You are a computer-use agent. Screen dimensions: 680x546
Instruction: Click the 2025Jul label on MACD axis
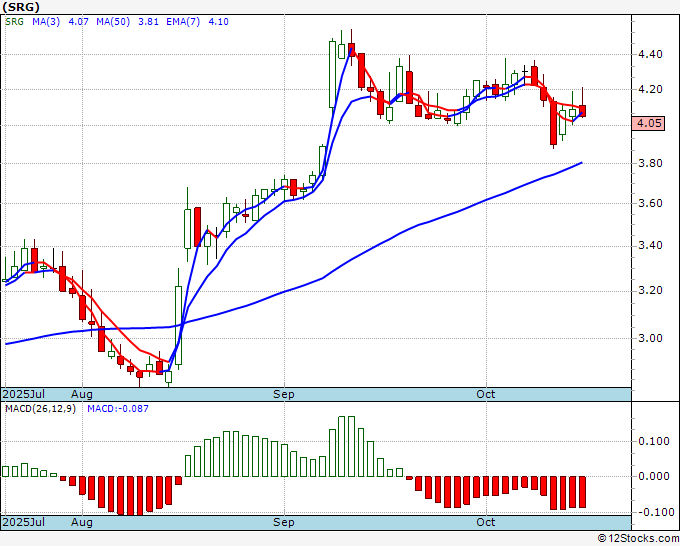click(x=24, y=522)
